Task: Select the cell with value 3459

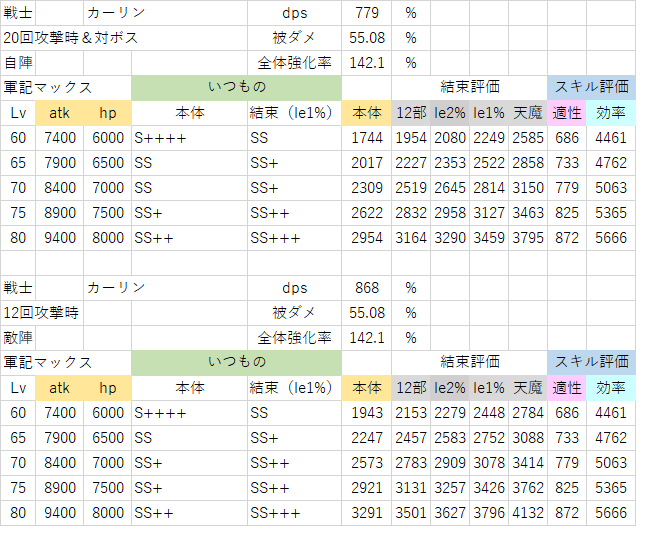Action: [489, 238]
